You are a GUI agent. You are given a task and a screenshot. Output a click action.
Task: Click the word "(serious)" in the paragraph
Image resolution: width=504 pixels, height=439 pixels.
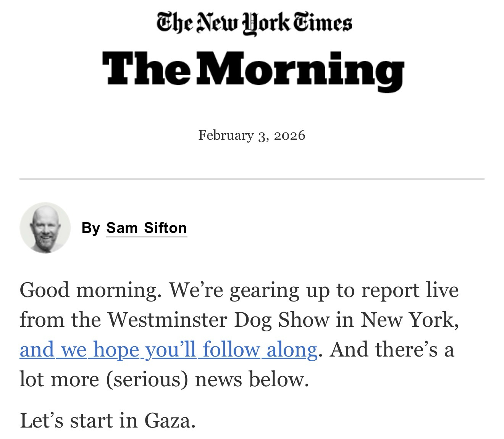(147, 379)
